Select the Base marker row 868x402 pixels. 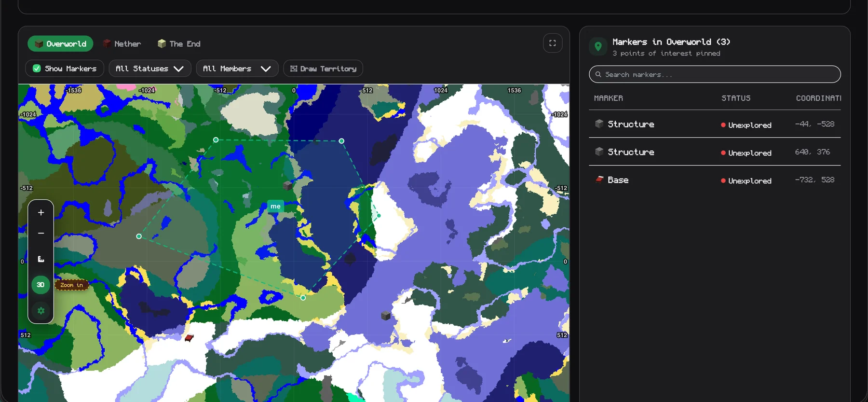[x=715, y=180]
